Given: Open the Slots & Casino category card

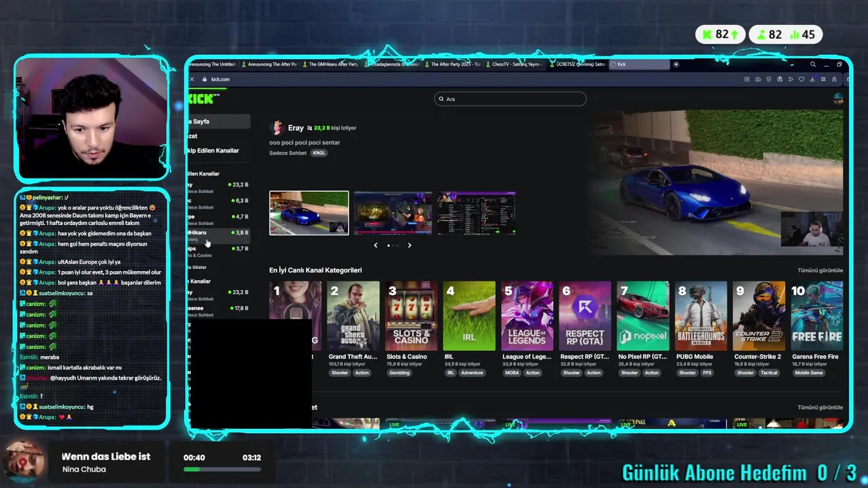Looking at the screenshot, I should (x=411, y=316).
